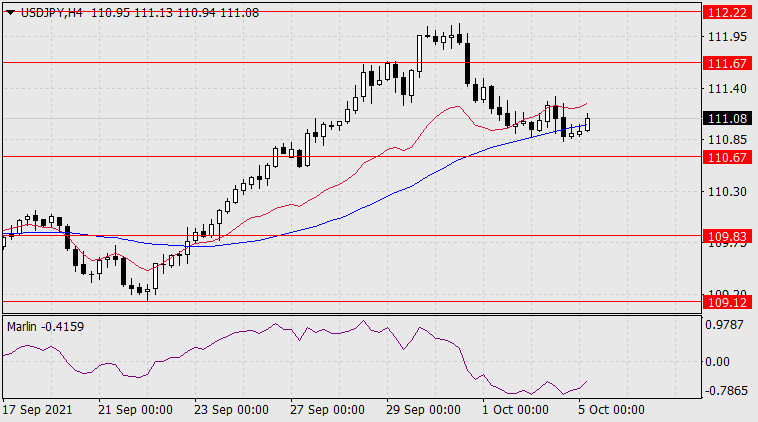Screen dimensions: 758x422
Task: Click the 109.83 red price level label
Action: (727, 236)
